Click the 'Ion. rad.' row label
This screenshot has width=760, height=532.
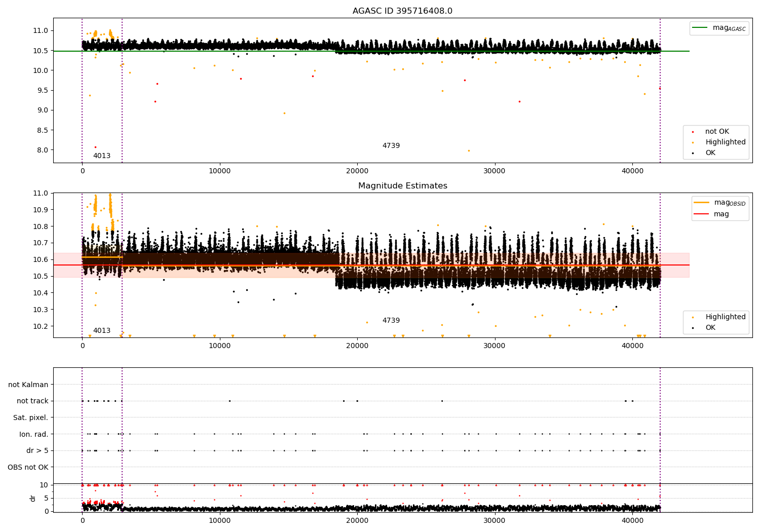coord(34,434)
